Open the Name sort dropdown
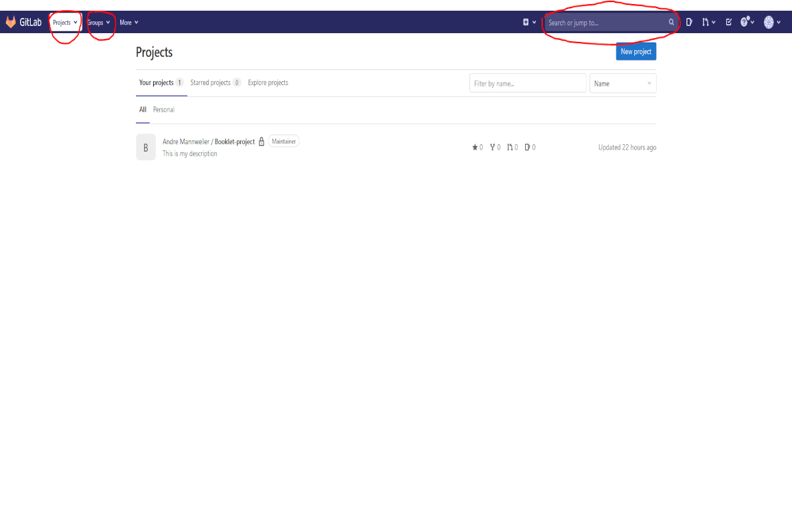 [x=622, y=84]
